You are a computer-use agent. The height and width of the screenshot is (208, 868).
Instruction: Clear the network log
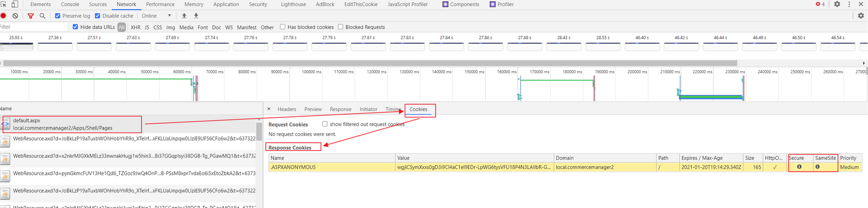pos(15,16)
